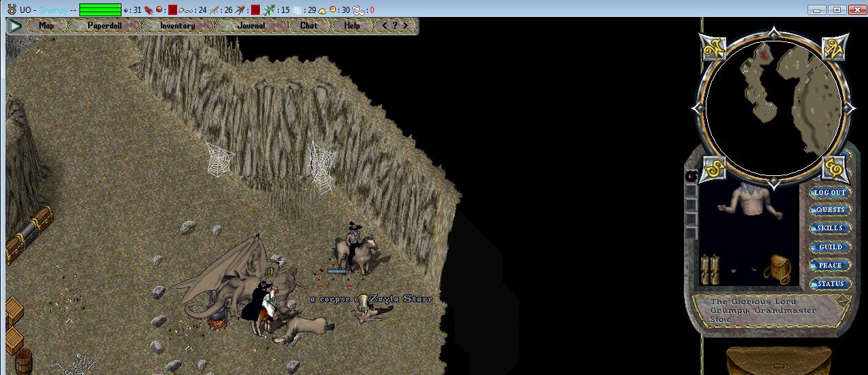Open the Inventory from the menu bar

177,26
